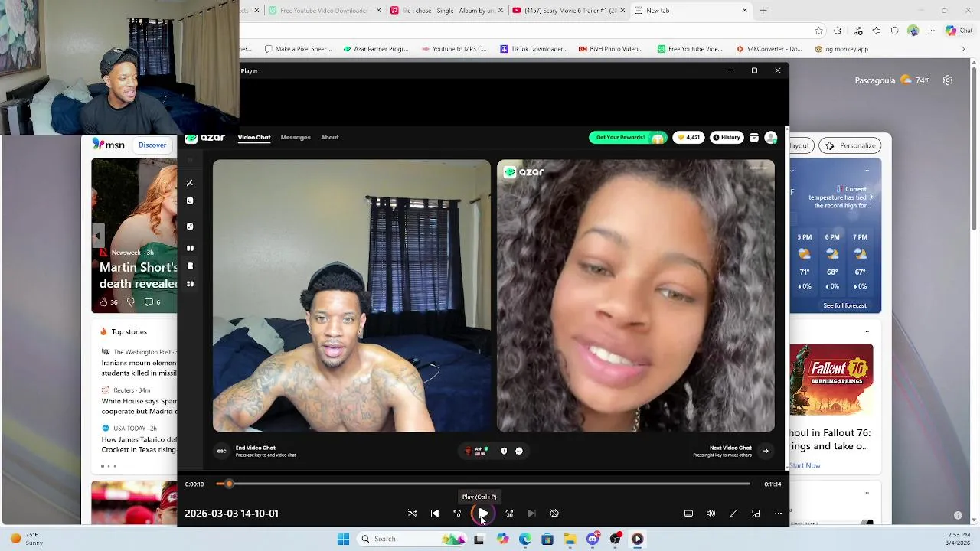Open the Fallout 76 Burning Springs ad image

(x=831, y=379)
